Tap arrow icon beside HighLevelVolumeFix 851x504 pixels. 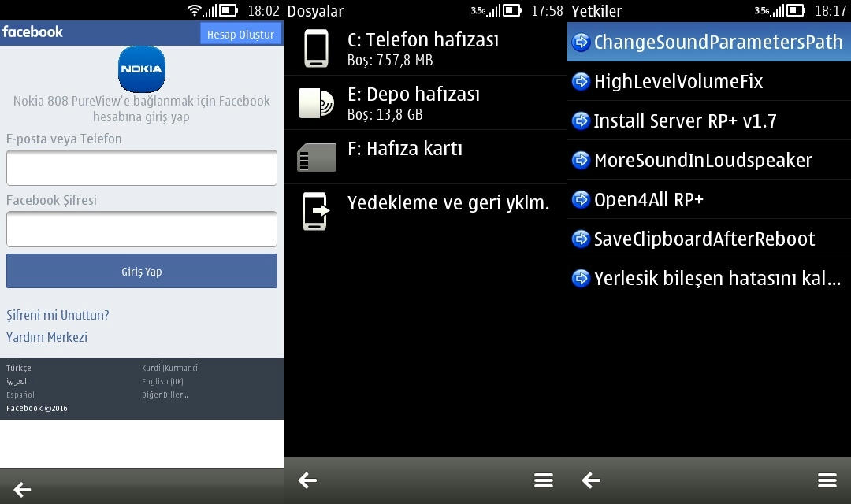pyautogui.click(x=581, y=81)
